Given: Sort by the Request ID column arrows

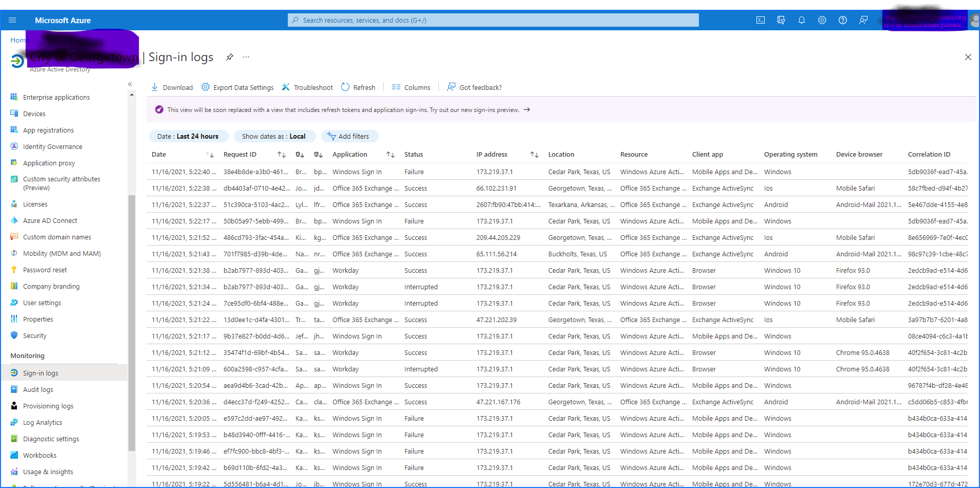Looking at the screenshot, I should pos(282,155).
